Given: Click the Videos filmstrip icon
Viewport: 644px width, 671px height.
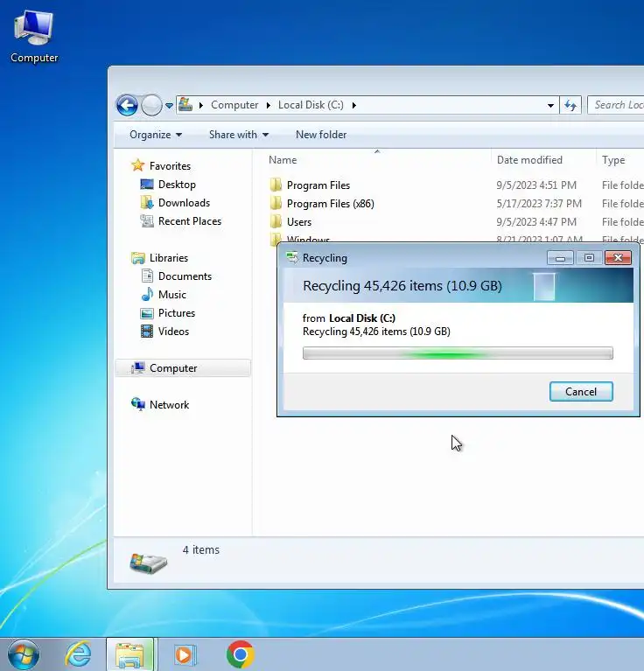Looking at the screenshot, I should (x=147, y=332).
